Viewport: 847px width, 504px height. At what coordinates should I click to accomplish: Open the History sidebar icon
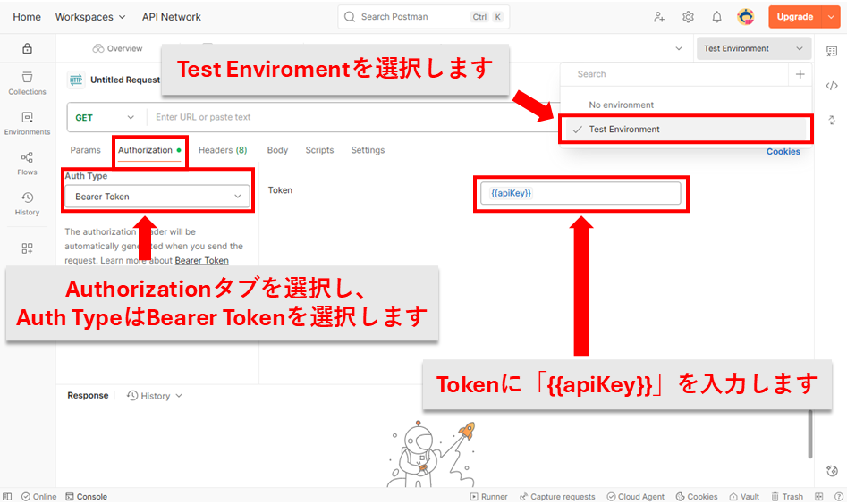click(x=27, y=204)
